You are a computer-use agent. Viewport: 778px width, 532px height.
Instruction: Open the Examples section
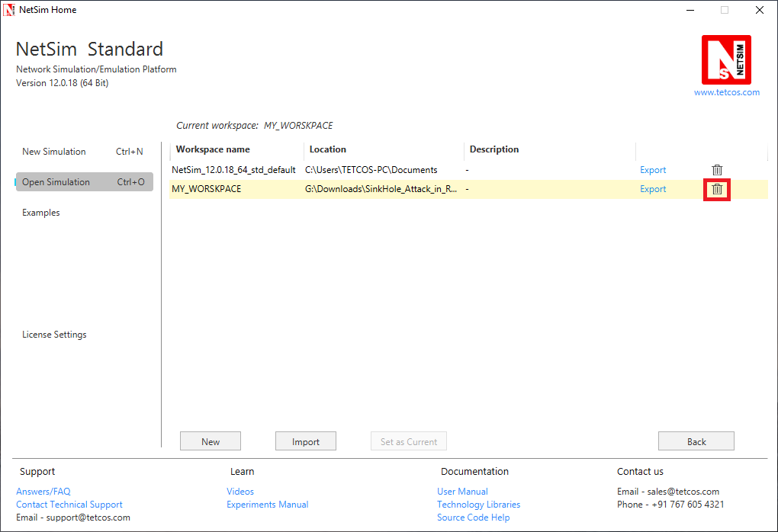point(40,212)
